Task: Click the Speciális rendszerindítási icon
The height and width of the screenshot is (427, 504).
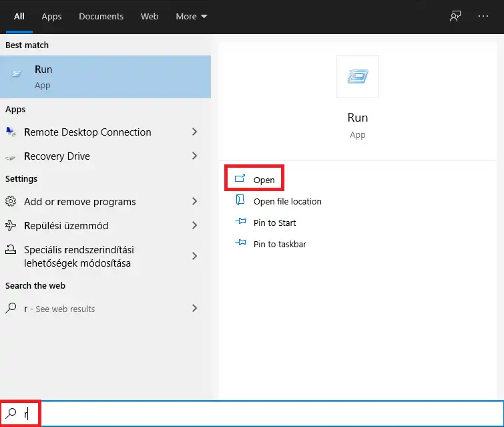Action: tap(11, 250)
